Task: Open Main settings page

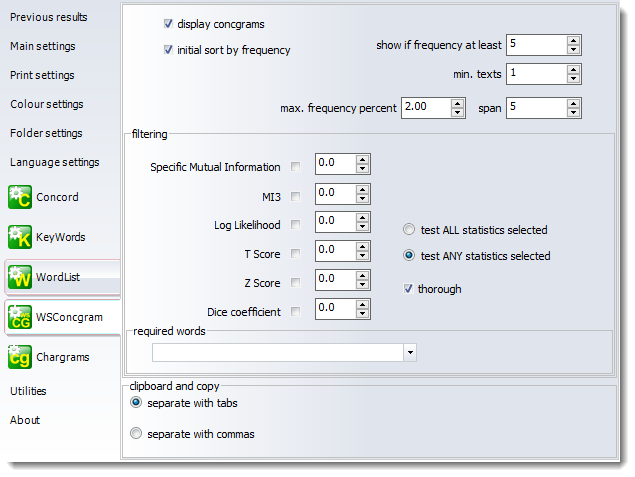Action: pos(42,46)
